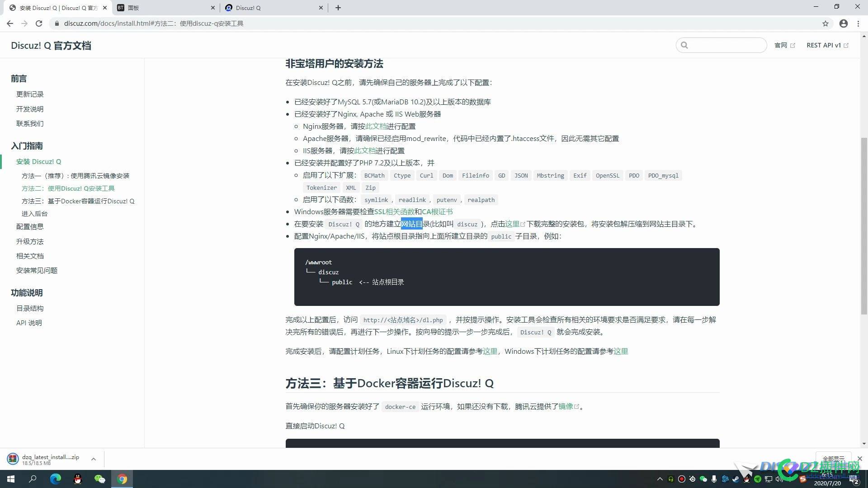Click the Discuz! Q 官方文档 site title
This screenshot has height=488, width=868.
click(x=51, y=46)
